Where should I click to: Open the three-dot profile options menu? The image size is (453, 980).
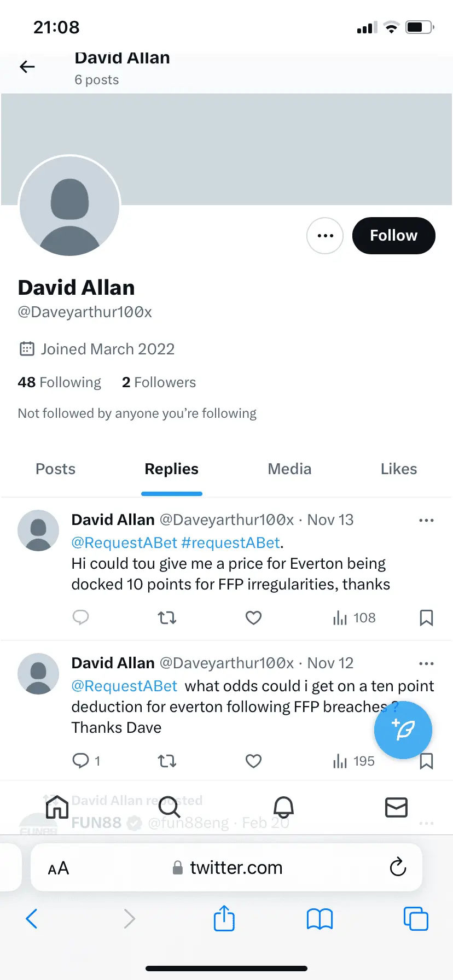(325, 236)
